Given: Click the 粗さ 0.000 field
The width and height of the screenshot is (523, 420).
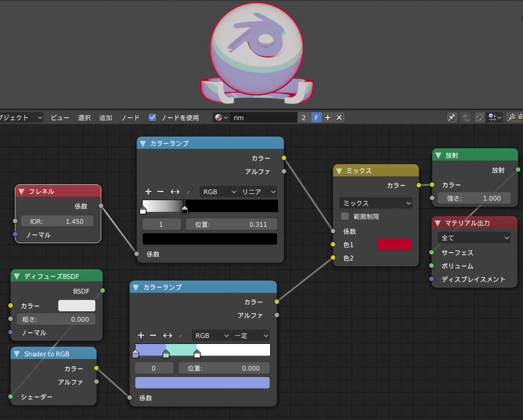Looking at the screenshot, I should [x=56, y=319].
